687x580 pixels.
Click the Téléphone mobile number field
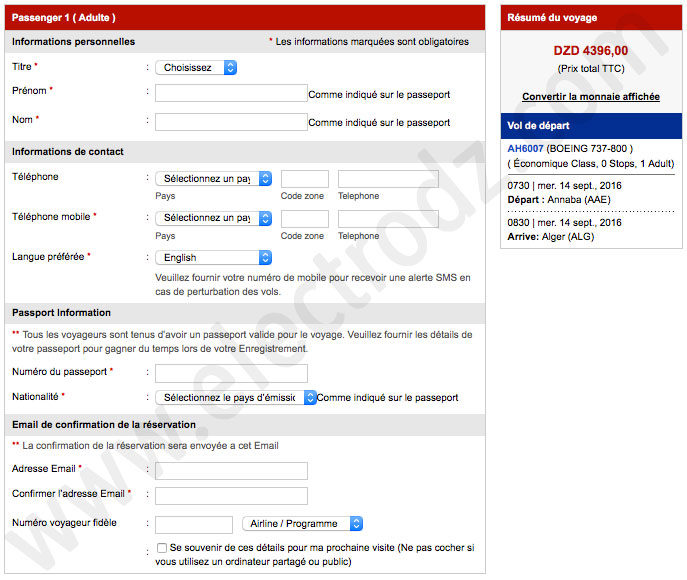coord(388,219)
